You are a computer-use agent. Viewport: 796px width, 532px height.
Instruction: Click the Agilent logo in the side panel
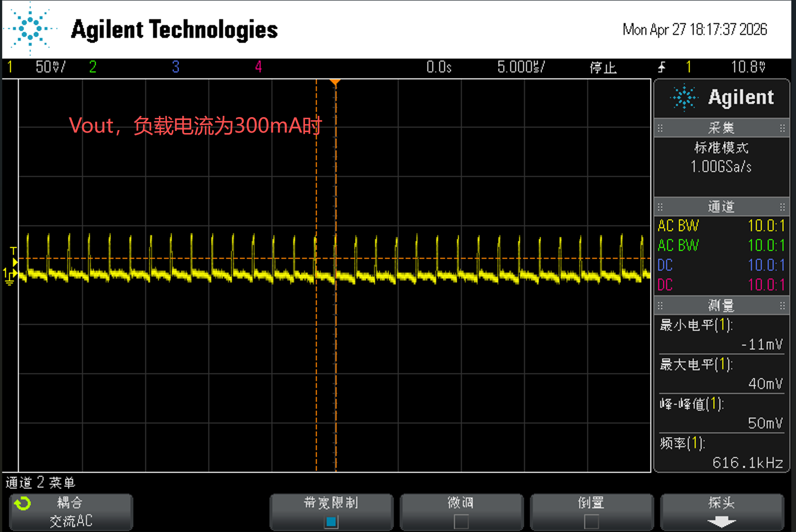pos(722,98)
